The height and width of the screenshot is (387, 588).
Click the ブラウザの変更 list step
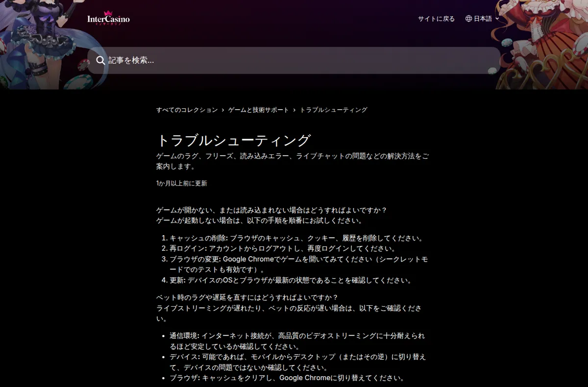[x=298, y=264]
